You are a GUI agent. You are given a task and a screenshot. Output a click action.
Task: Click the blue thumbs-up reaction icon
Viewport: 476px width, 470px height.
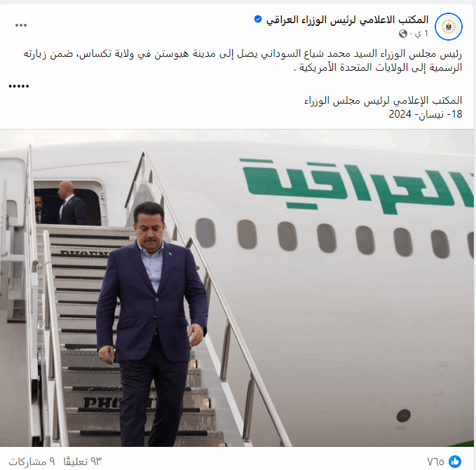456,462
